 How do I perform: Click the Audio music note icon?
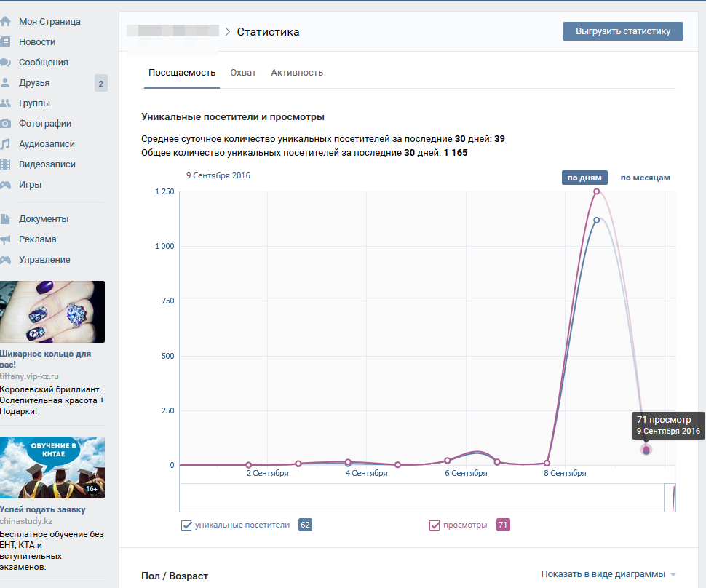5,144
